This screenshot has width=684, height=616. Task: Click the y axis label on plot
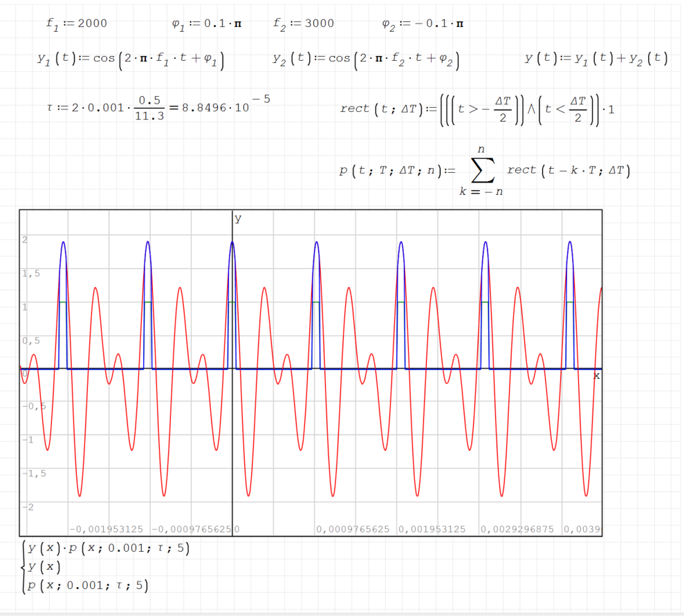pos(238,218)
